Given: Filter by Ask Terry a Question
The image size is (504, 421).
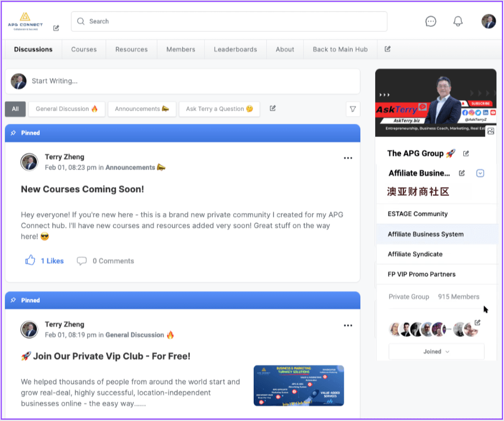Looking at the screenshot, I should coord(219,109).
